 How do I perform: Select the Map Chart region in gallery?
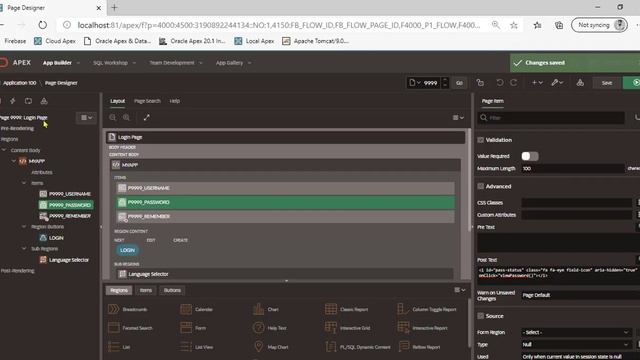point(271,347)
